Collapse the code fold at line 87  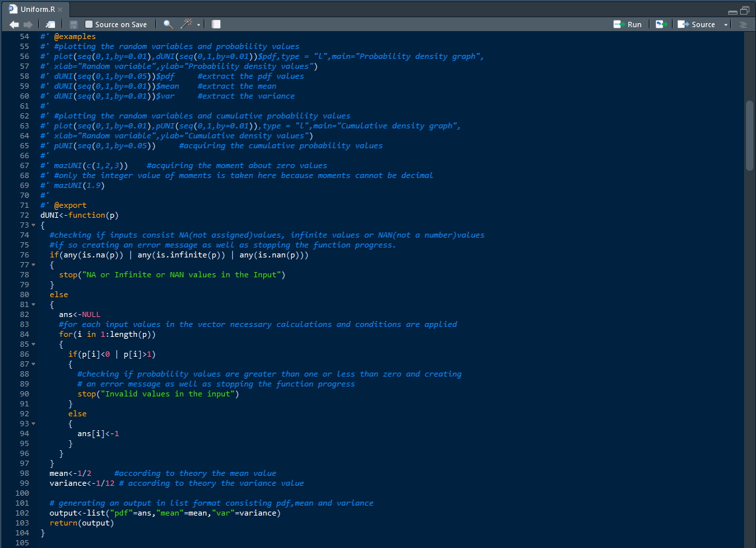(33, 364)
